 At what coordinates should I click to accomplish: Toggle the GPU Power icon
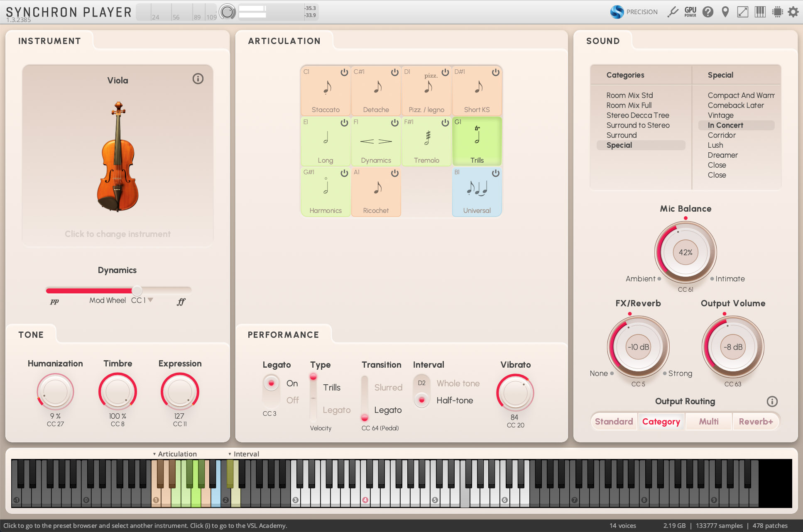pos(690,12)
